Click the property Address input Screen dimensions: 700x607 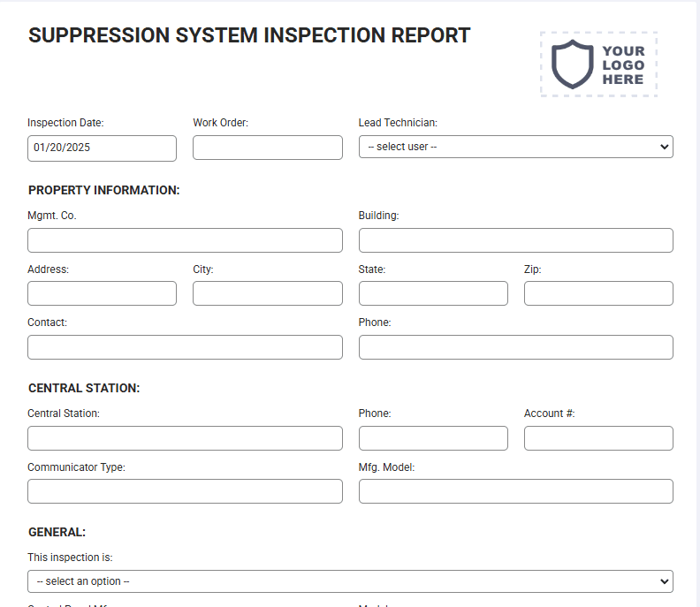click(x=102, y=293)
